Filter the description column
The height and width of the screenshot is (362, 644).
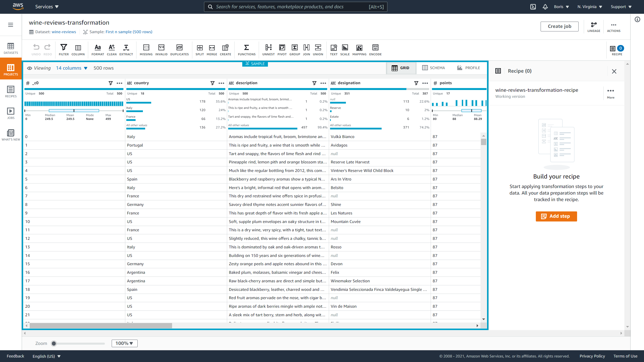314,83
